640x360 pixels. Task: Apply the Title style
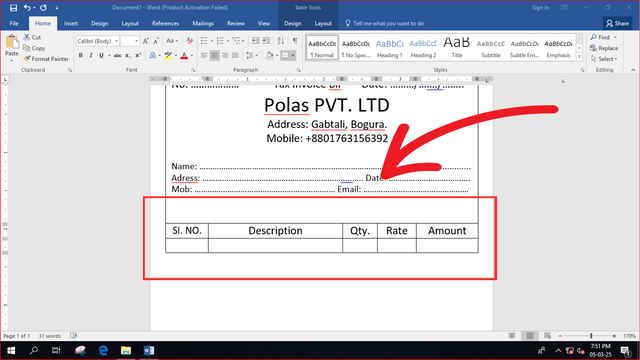pyautogui.click(x=457, y=48)
